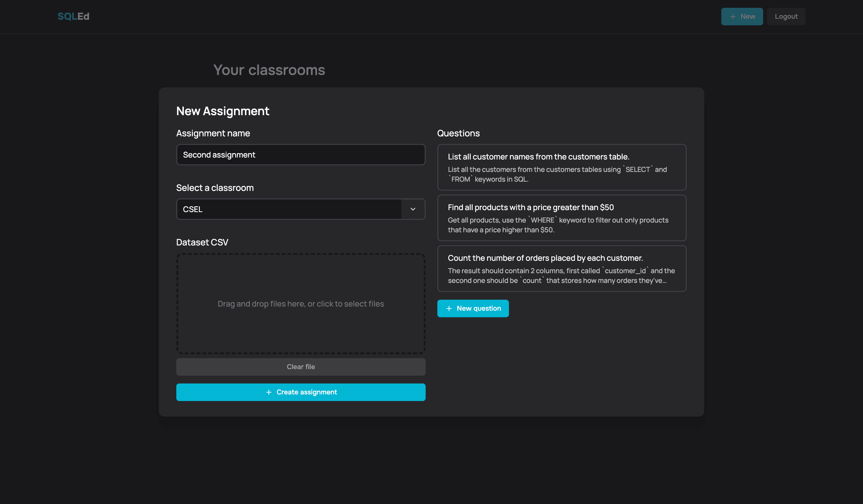Log out using the Logout button
Viewport: 863px width, 504px height.
[786, 17]
